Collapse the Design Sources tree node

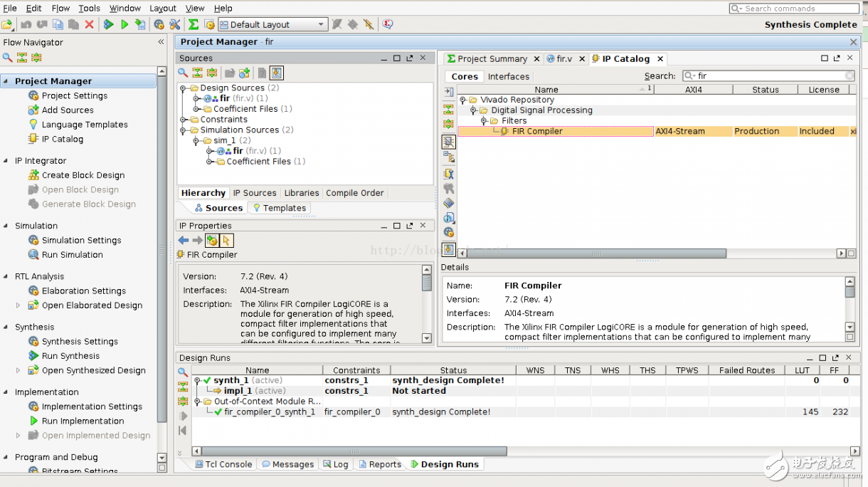184,88
